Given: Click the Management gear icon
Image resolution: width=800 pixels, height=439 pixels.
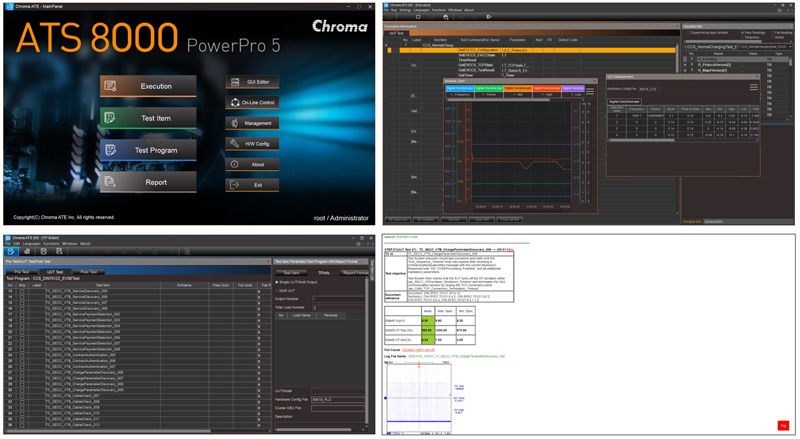Looking at the screenshot, I should click(x=233, y=123).
